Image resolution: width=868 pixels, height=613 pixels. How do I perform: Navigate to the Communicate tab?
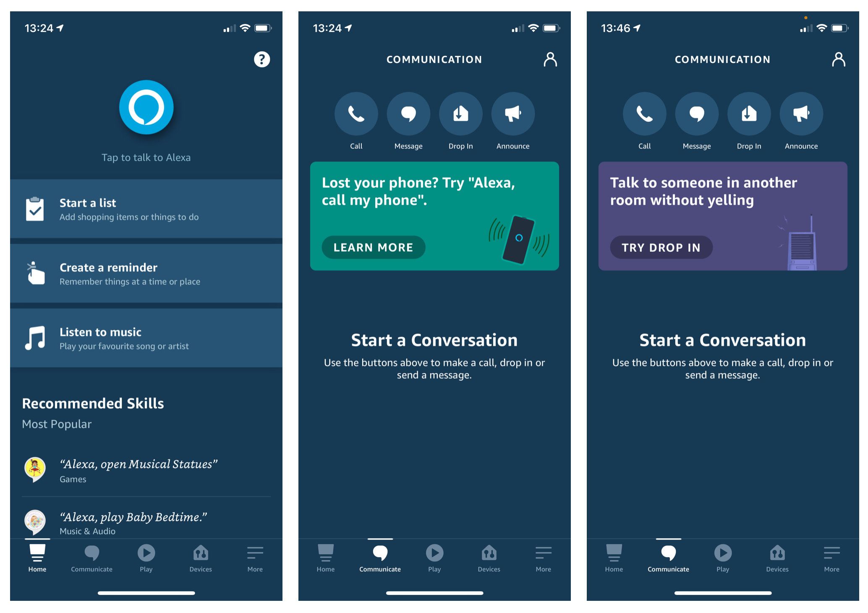(92, 557)
